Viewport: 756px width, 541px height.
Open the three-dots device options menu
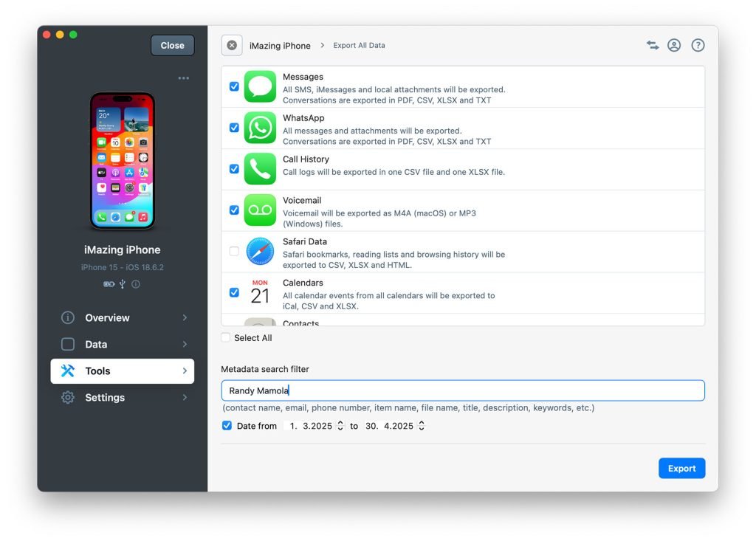point(183,78)
